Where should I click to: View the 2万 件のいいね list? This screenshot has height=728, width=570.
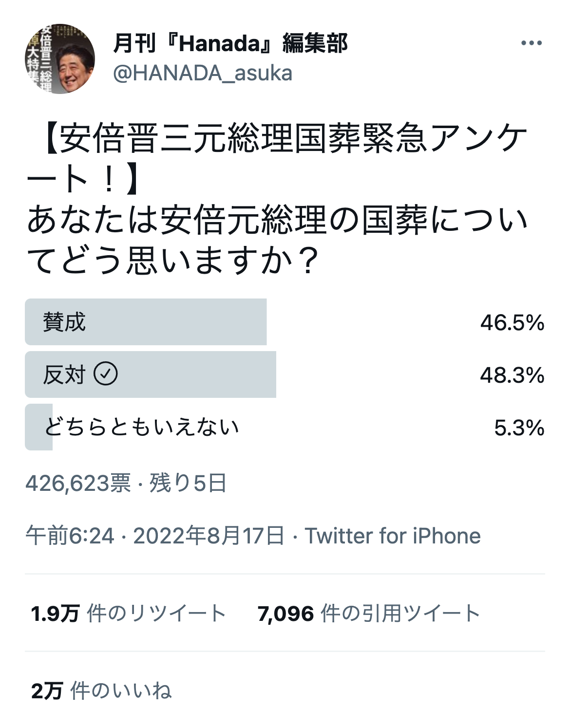tap(101, 691)
